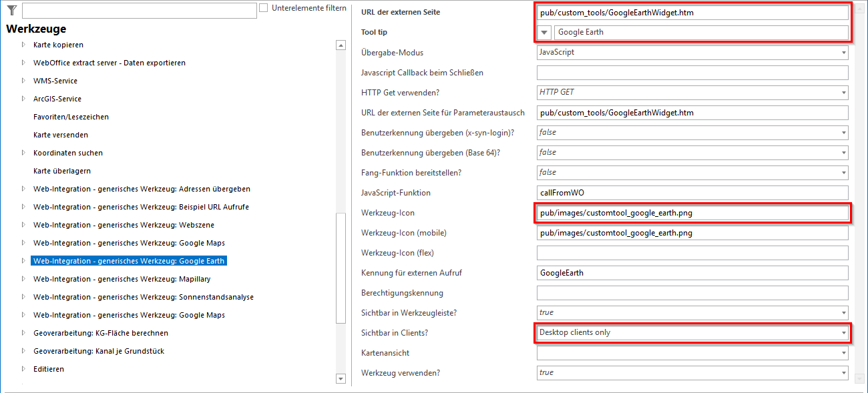Select the Sonnenstandsanalyse tool entry
Viewport: 868px width, 393px height.
[x=143, y=297]
